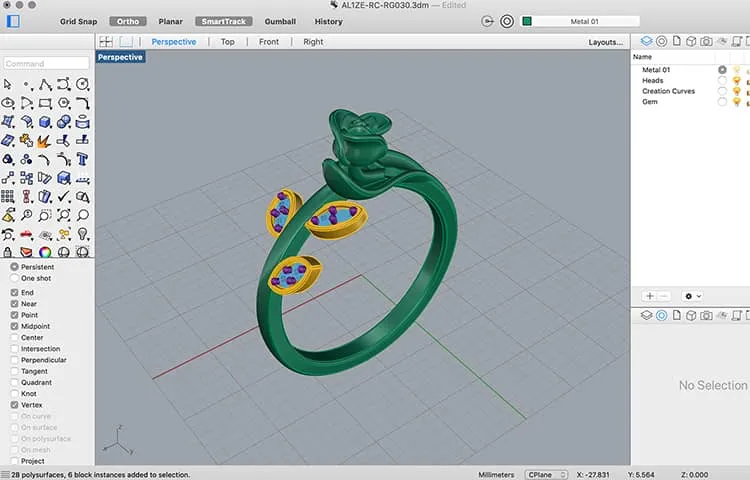The image size is (750, 480).
Task: Choose the Polyline tool
Action: (45, 85)
